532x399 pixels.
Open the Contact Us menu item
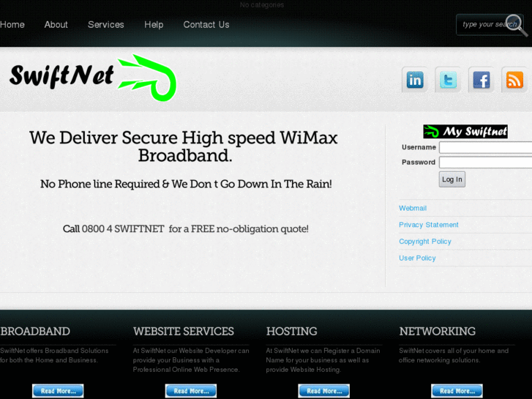[x=206, y=25]
